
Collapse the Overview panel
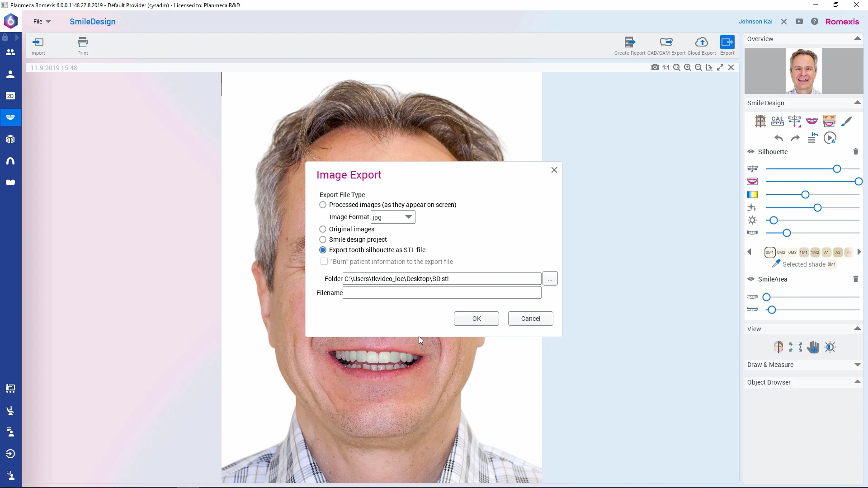click(x=858, y=38)
